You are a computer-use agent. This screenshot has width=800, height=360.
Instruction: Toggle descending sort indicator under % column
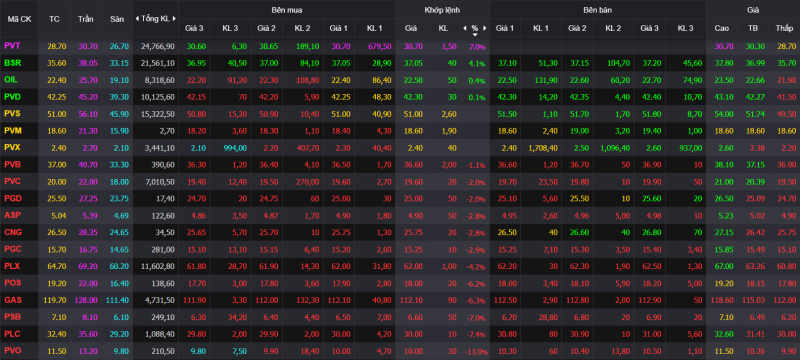(x=475, y=35)
